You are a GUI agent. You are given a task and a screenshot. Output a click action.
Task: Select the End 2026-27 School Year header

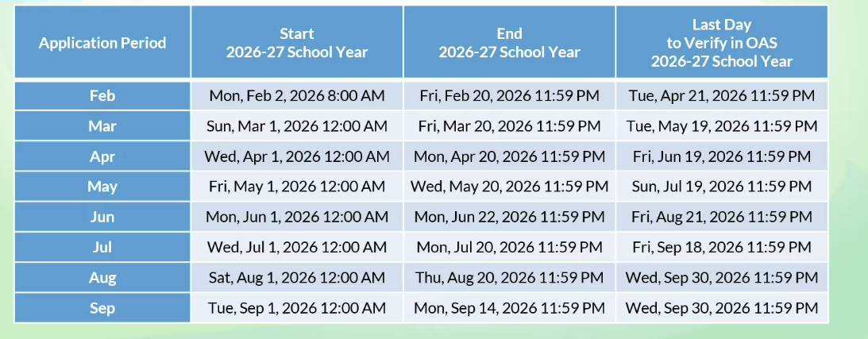(509, 42)
